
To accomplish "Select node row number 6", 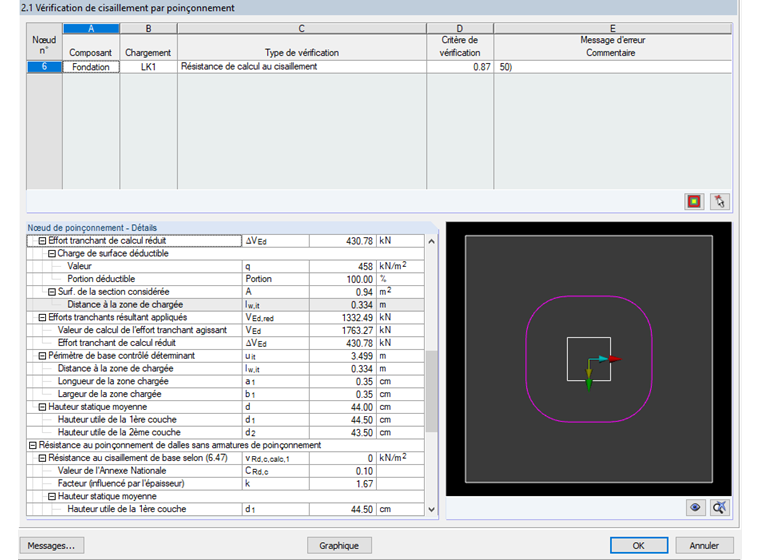I will point(44,67).
